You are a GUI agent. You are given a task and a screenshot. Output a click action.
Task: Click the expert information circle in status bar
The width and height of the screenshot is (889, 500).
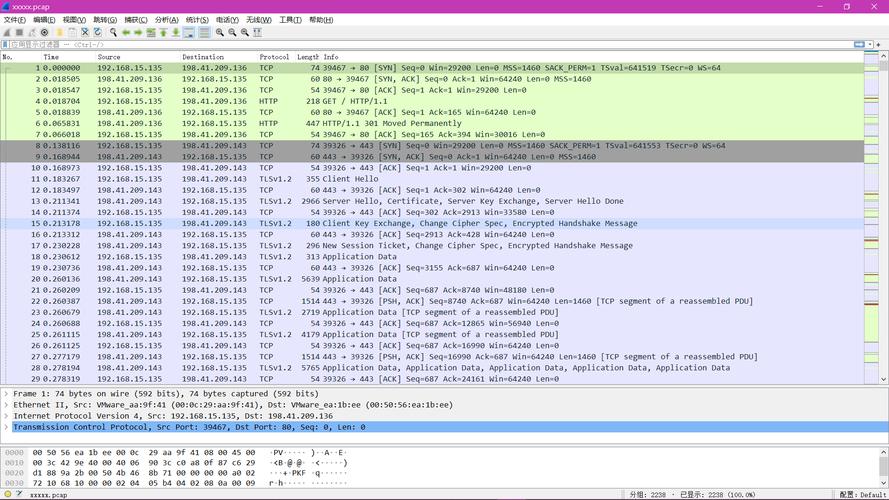pyautogui.click(x=8, y=494)
